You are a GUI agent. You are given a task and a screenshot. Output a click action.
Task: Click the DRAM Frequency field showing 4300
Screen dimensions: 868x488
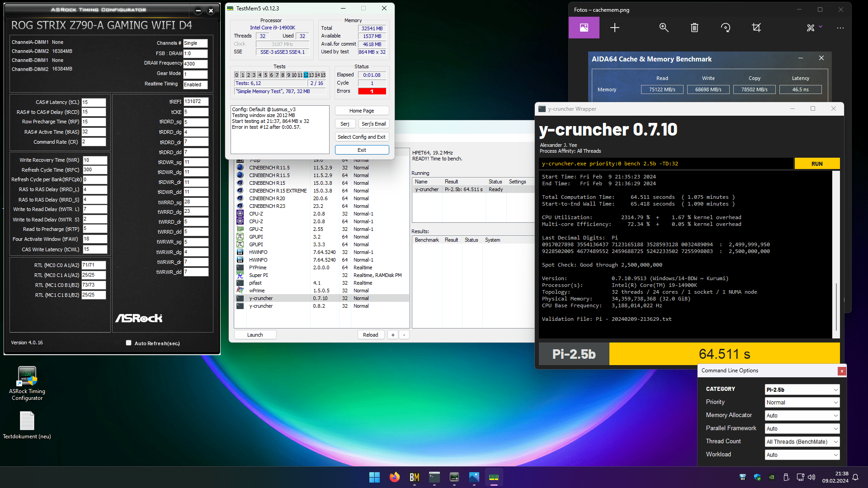tap(195, 64)
